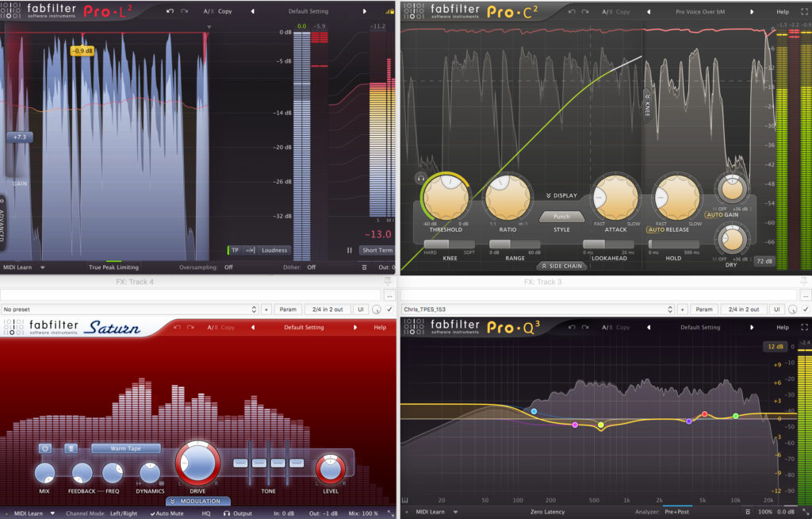The width and height of the screenshot is (812, 519).
Task: Undo the last change in Pro-C 2
Action: click(x=572, y=11)
